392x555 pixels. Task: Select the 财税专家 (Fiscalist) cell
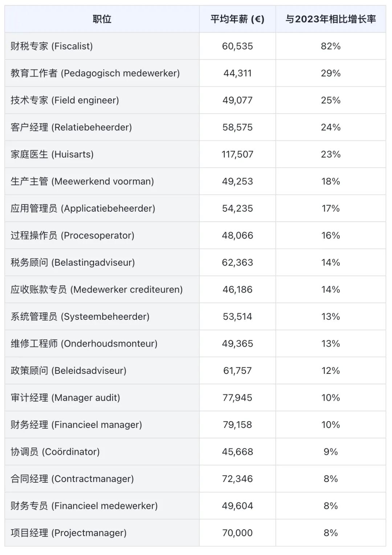pos(52,46)
